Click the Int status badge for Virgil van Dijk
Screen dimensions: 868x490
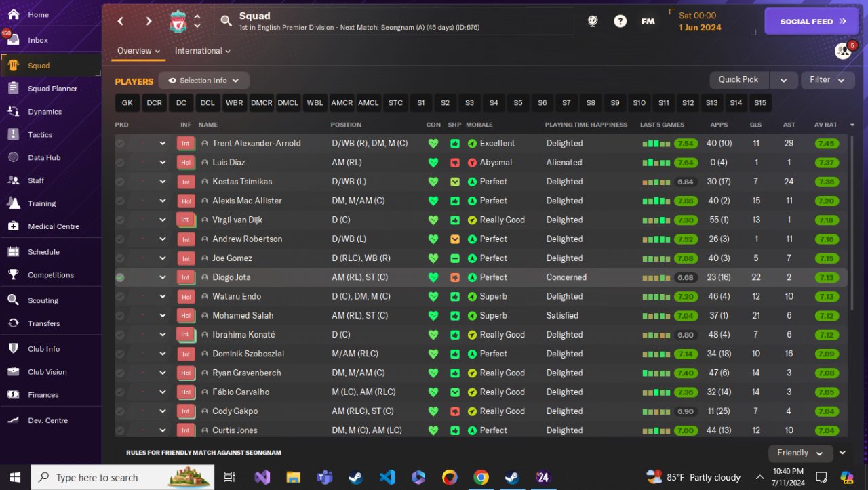point(185,220)
